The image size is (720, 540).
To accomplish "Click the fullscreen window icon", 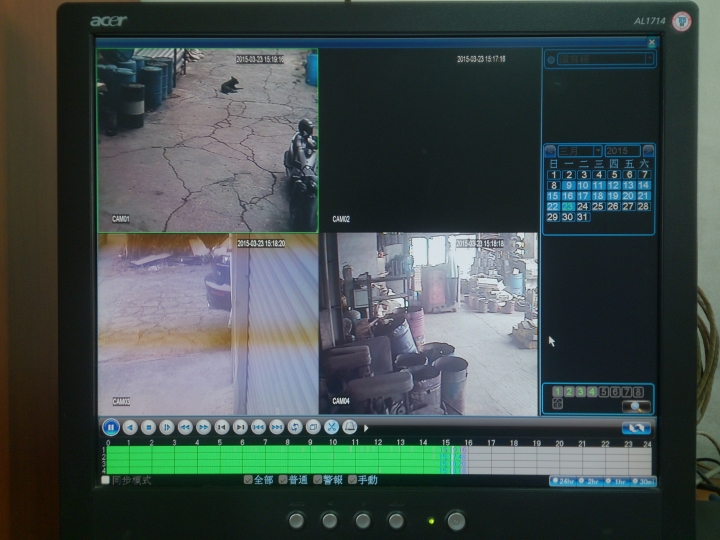I will (313, 428).
